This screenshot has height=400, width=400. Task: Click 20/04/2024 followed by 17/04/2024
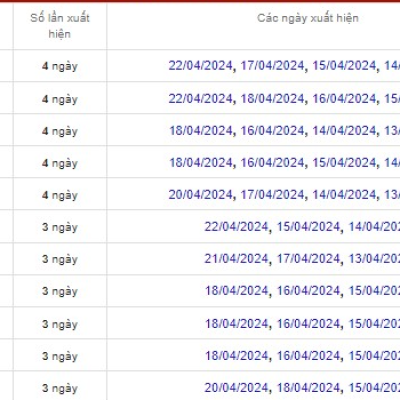click(x=201, y=195)
